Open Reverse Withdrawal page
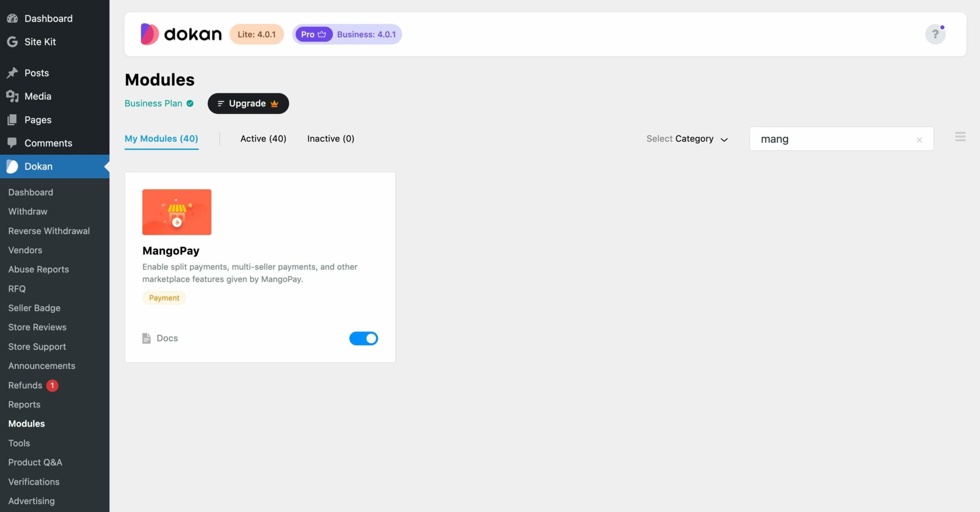 [x=49, y=231]
